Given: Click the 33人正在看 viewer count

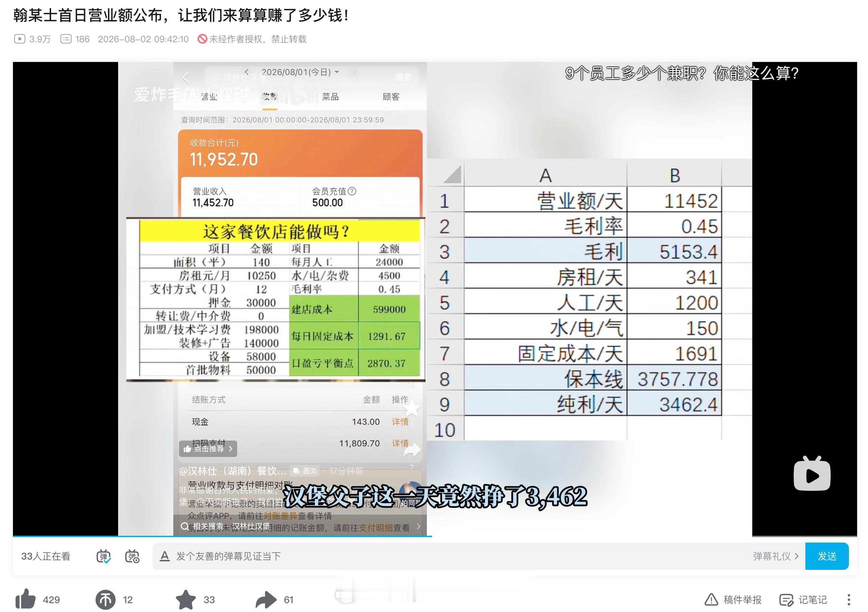Looking at the screenshot, I should tap(46, 556).
